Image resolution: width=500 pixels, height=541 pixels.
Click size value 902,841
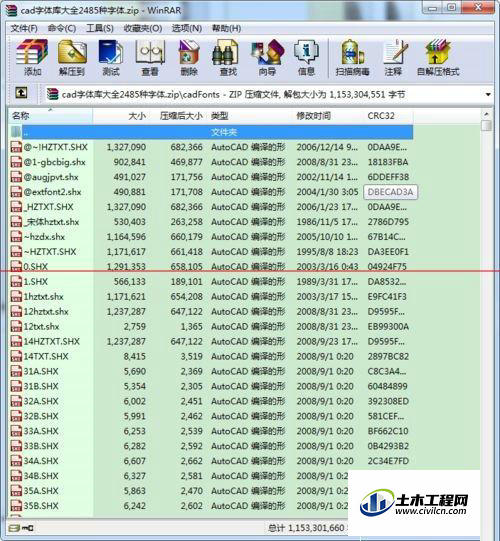[x=129, y=162]
